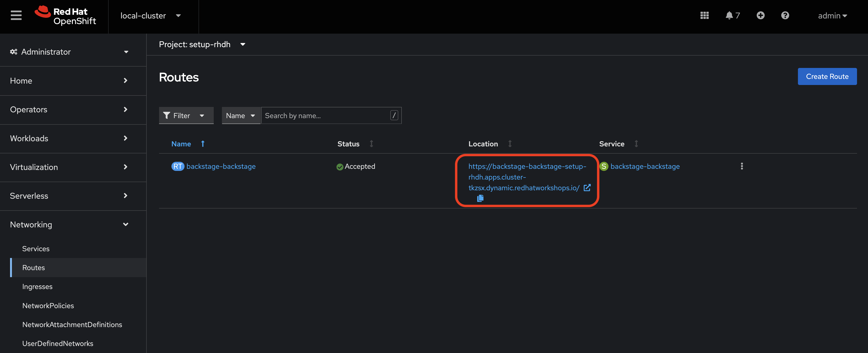Viewport: 868px width, 353px height.
Task: Collapse the Networking navigation section
Action: (x=73, y=225)
